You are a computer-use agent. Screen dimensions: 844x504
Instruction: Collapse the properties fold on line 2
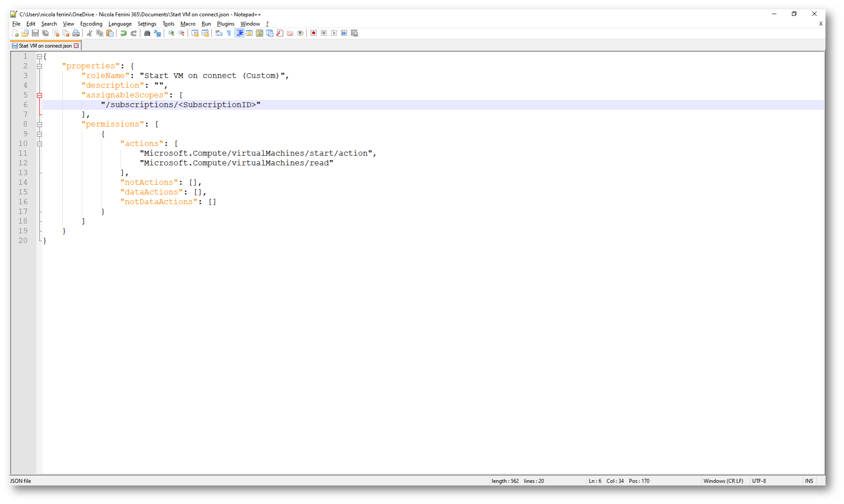pos(39,66)
